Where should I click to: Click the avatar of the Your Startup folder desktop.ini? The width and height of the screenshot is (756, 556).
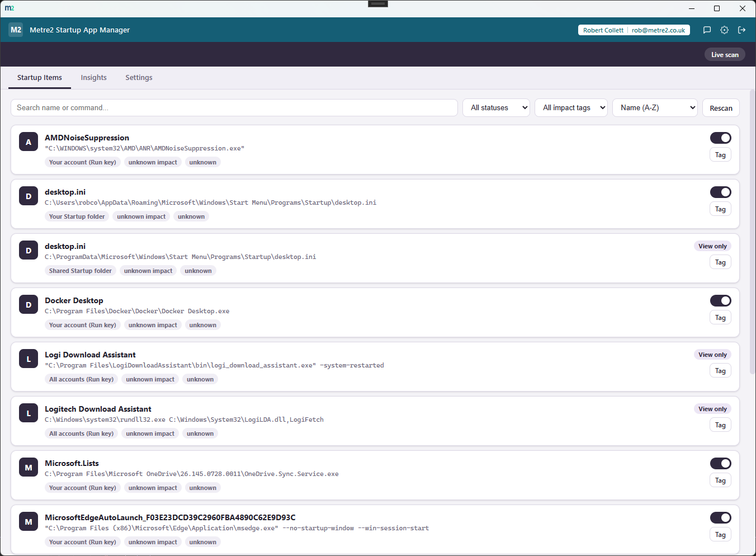pyautogui.click(x=29, y=196)
